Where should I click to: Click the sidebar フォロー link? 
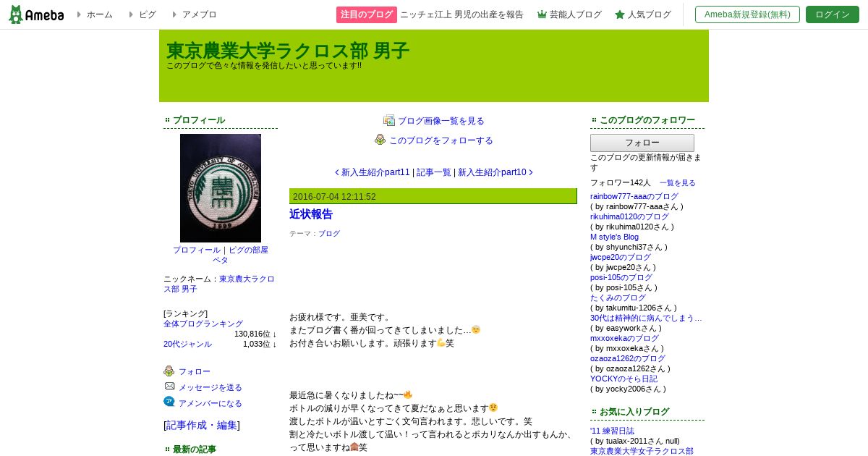(195, 371)
